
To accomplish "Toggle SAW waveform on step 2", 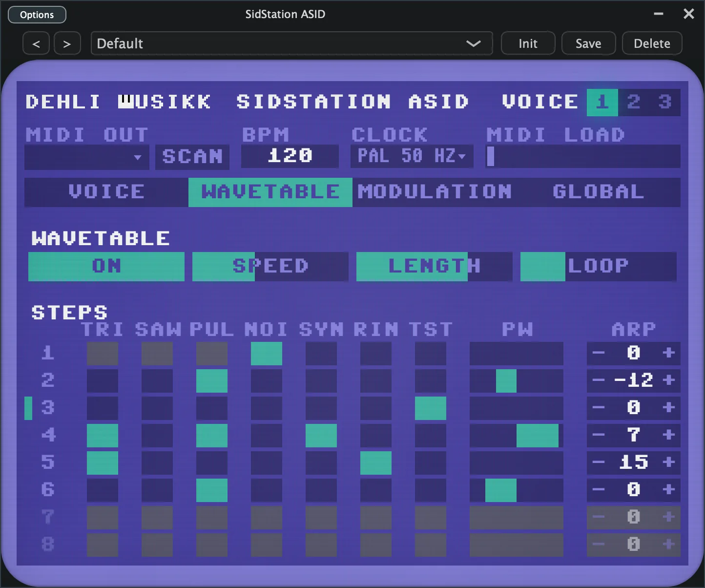I will 157,381.
